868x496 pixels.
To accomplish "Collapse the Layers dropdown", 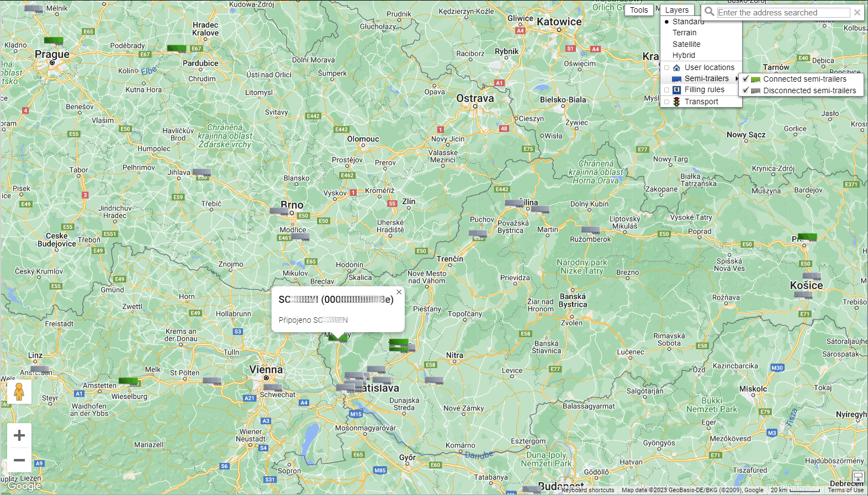I will [x=676, y=10].
